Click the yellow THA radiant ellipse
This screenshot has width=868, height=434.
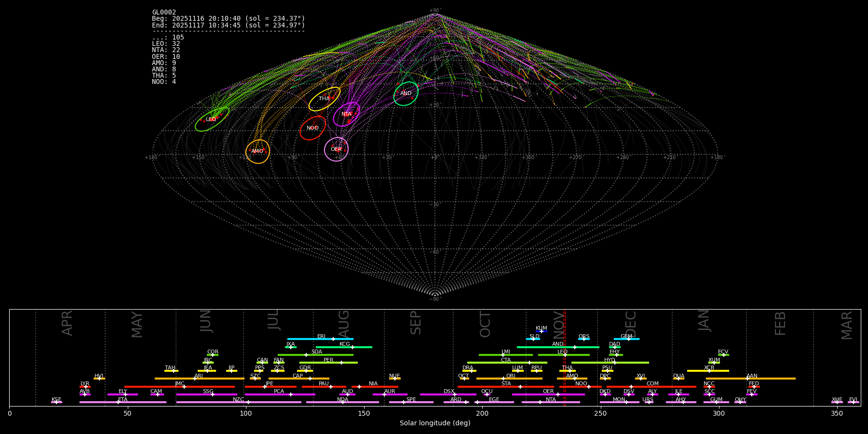[x=324, y=99]
